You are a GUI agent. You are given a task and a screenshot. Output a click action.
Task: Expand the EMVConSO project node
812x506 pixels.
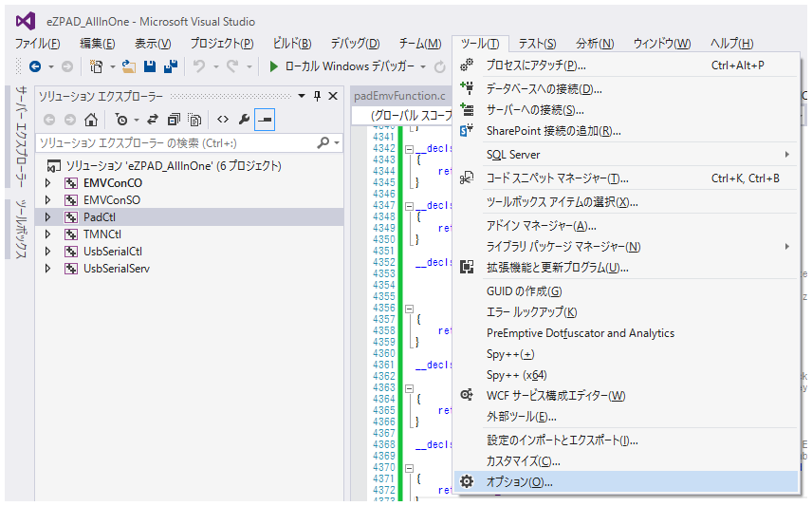[47, 200]
